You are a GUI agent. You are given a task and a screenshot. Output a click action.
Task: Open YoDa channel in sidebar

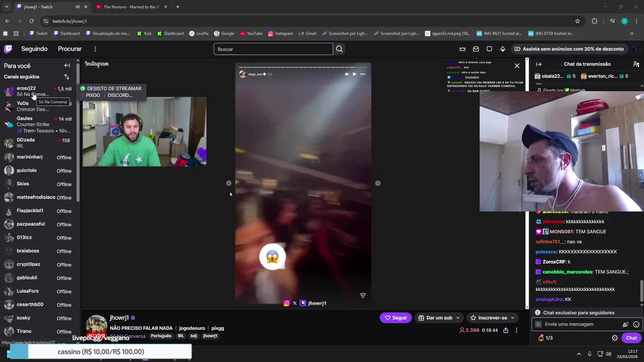coord(38,106)
